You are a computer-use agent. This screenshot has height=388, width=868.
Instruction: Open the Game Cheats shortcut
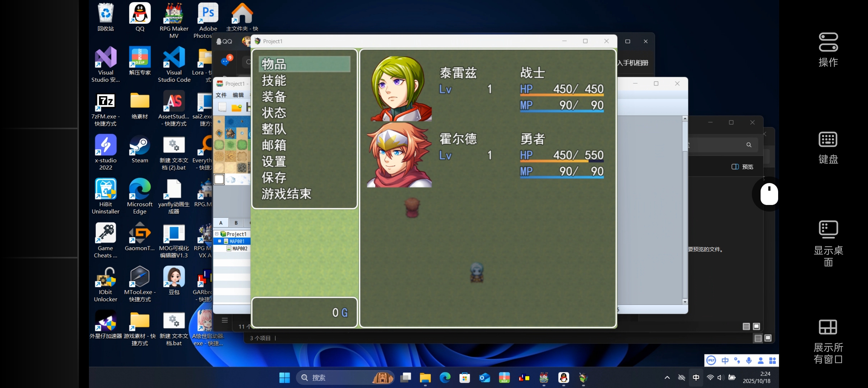[x=106, y=240]
